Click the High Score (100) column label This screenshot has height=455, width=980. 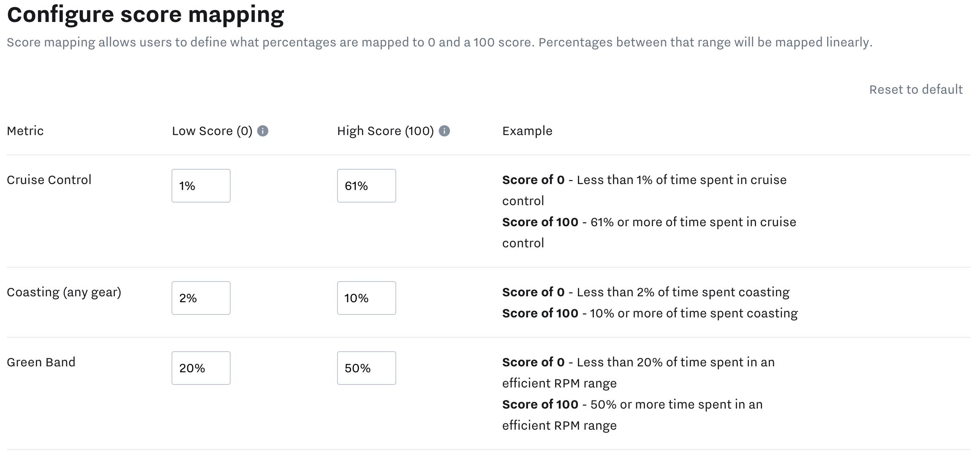pyautogui.click(x=385, y=131)
